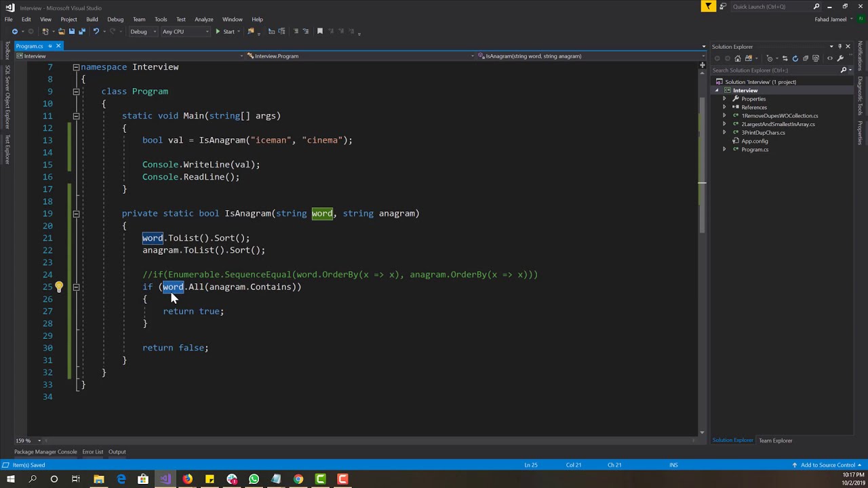
Task: Open Google Chrome from the taskbar
Action: pos(298,479)
